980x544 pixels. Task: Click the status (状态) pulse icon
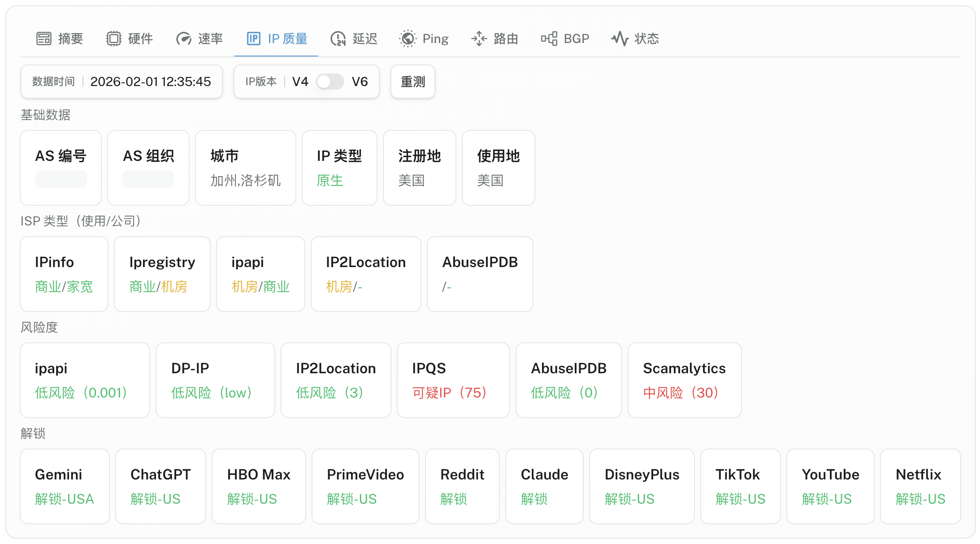pyautogui.click(x=620, y=39)
